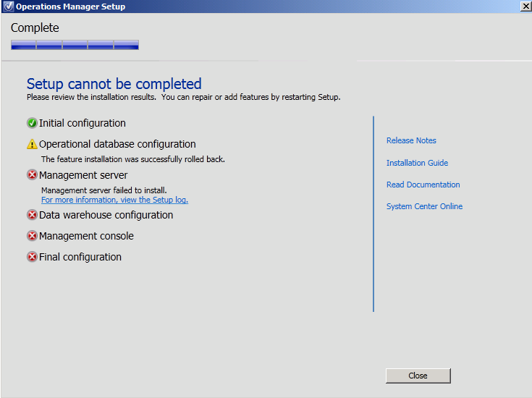Select the Management server item label

tap(83, 175)
